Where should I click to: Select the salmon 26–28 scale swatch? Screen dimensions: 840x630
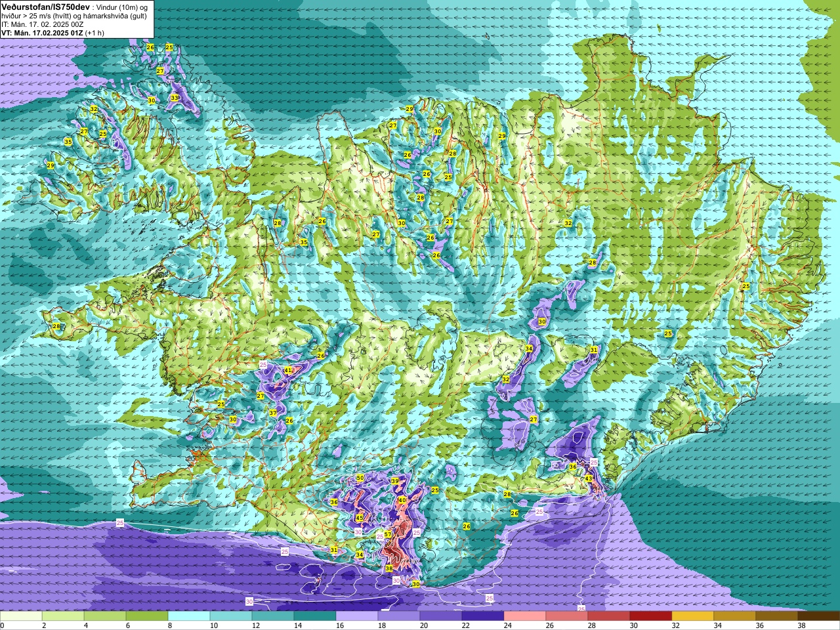click(567, 616)
